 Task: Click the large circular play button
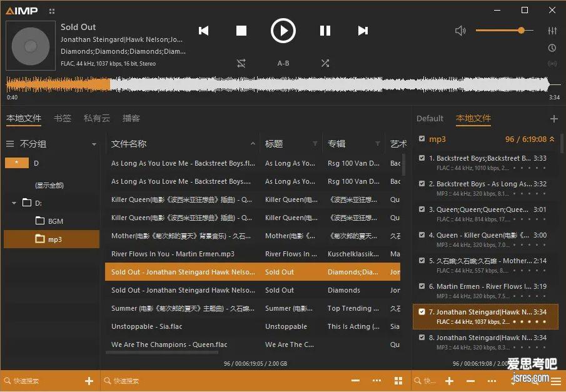283,31
